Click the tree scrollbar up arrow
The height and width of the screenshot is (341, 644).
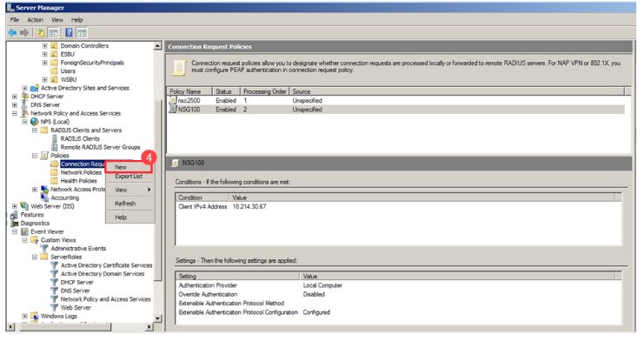click(157, 46)
